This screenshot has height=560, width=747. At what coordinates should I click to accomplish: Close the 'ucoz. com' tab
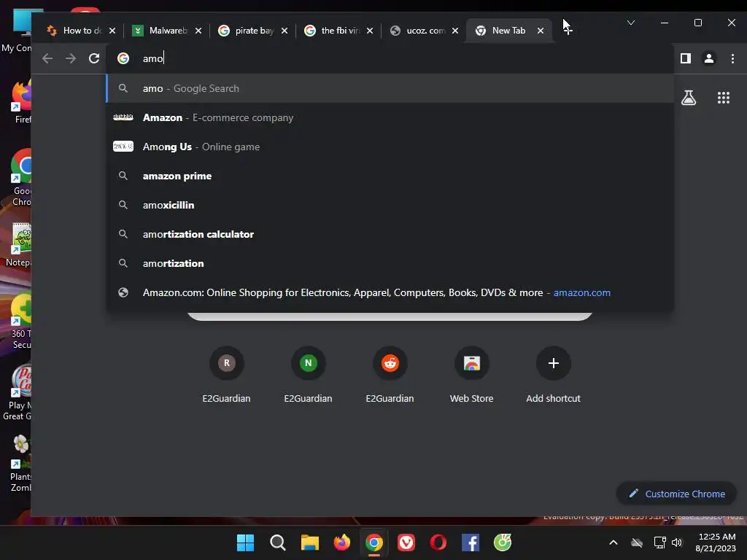click(455, 31)
